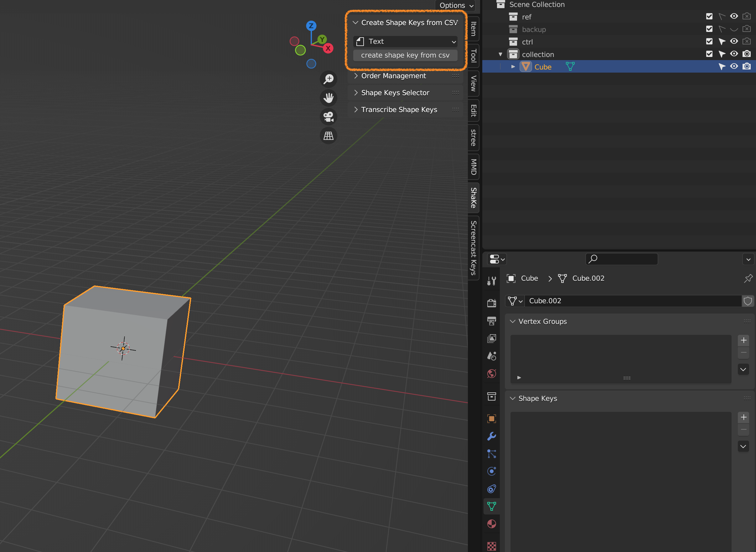Switch to the MMD sidebar tab

[x=474, y=166]
